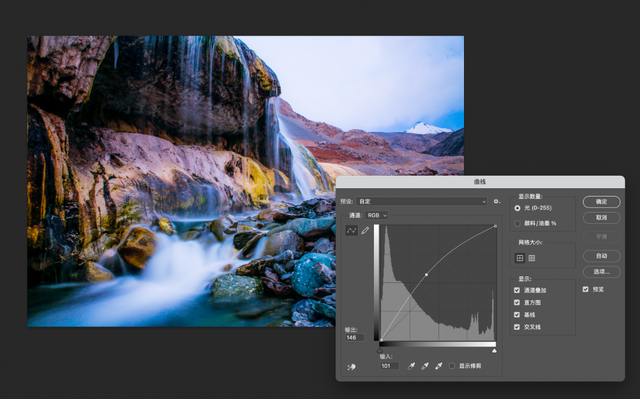Click the 输出 output value field
Screen dimensions: 640x399
(354, 337)
